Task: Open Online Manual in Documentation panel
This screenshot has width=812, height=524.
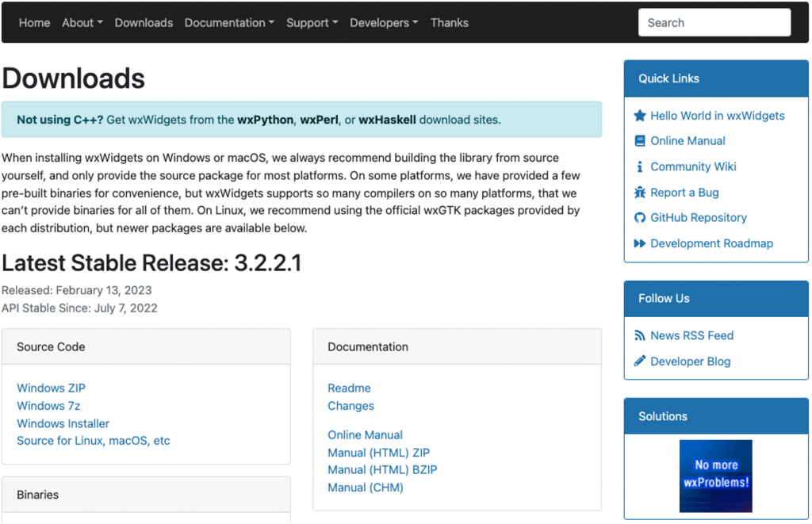Action: [x=365, y=435]
